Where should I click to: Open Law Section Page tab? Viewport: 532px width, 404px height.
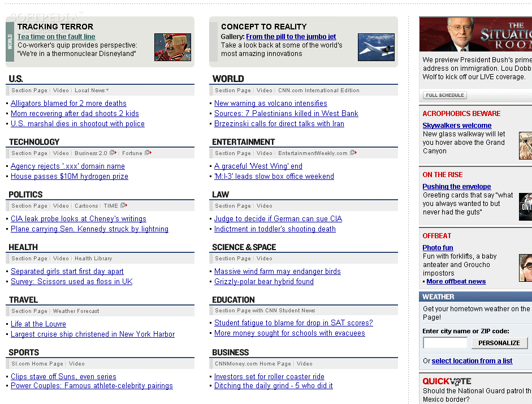[x=233, y=206]
